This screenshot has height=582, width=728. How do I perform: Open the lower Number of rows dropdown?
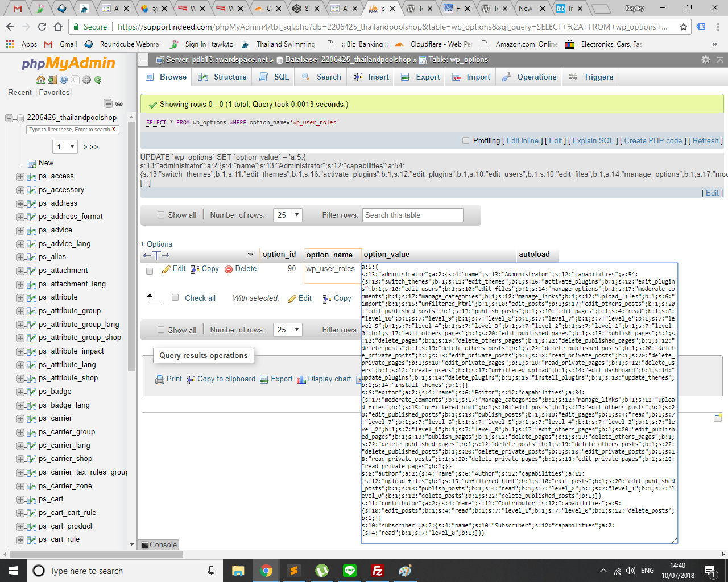287,330
